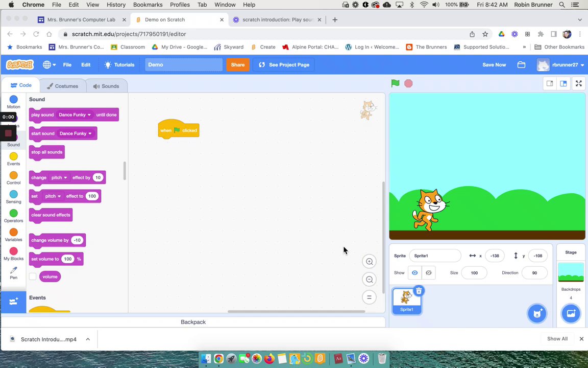Open Finder from the Dock
588x368 pixels.
pos(206,359)
